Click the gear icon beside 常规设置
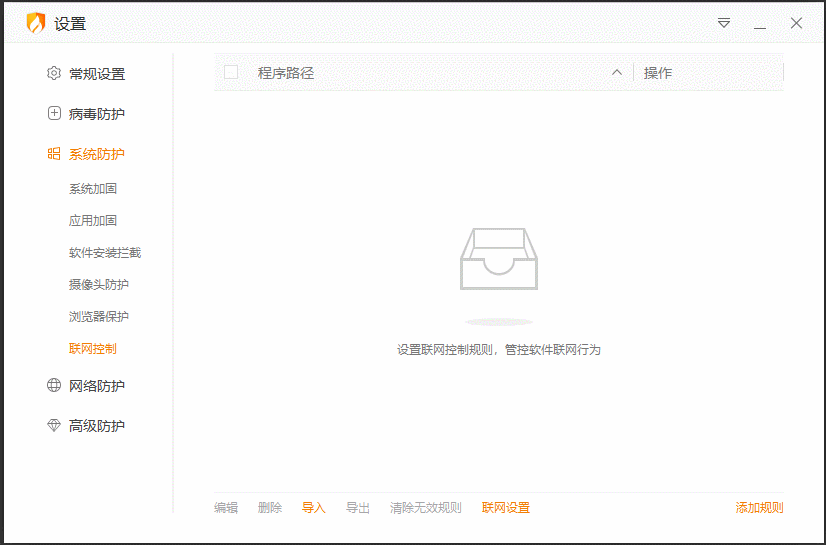Viewport: 826px width, 545px height. coord(54,73)
